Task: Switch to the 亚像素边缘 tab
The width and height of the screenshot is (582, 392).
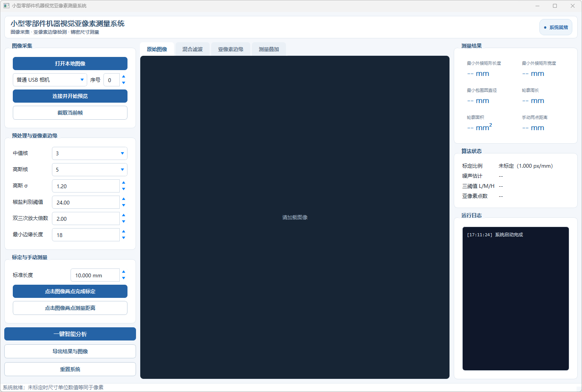Action: tap(231, 49)
